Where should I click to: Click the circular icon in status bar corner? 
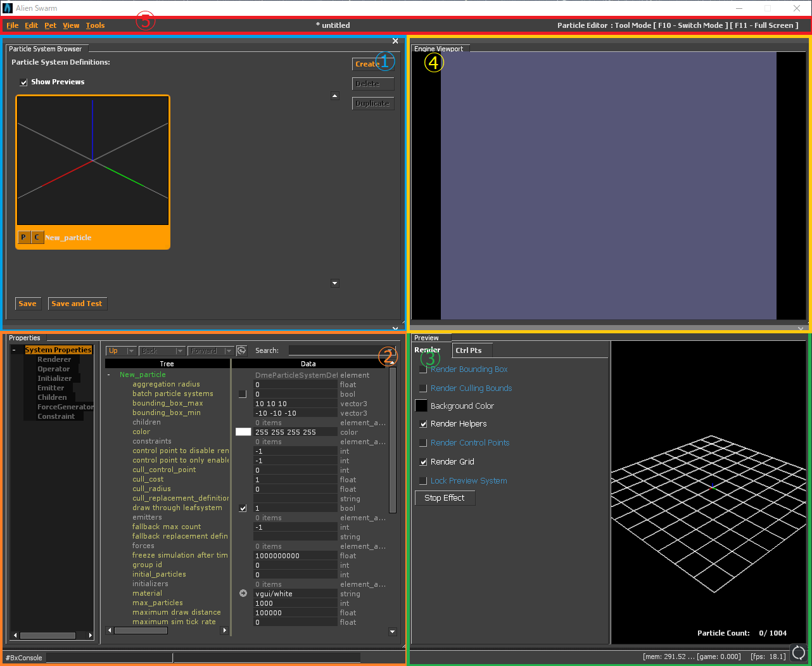(798, 653)
